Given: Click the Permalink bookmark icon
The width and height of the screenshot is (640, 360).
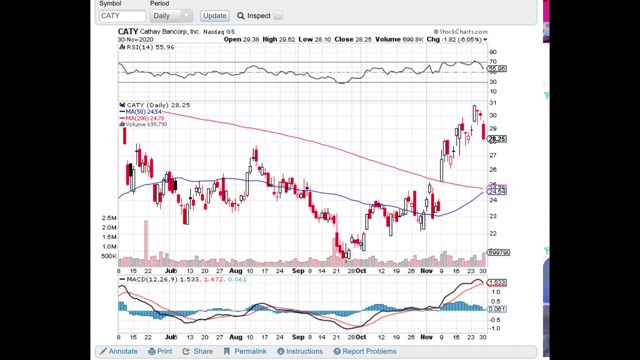Looking at the screenshot, I should 227,351.
